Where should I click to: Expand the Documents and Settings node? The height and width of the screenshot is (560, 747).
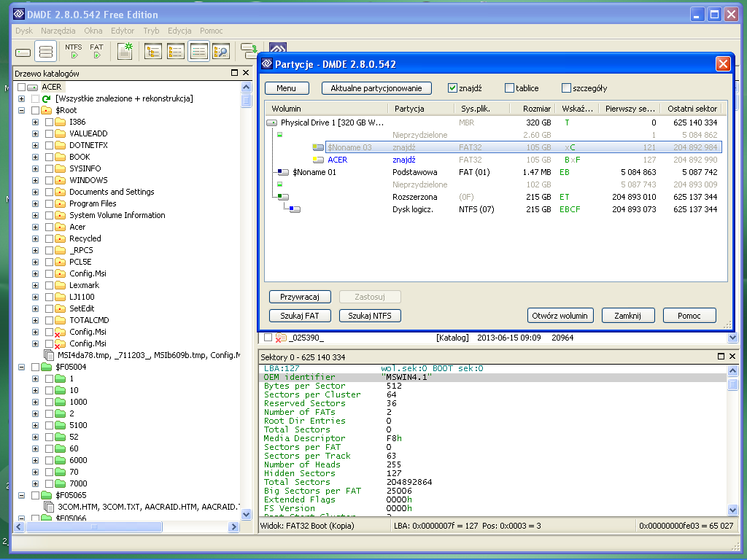tap(35, 192)
